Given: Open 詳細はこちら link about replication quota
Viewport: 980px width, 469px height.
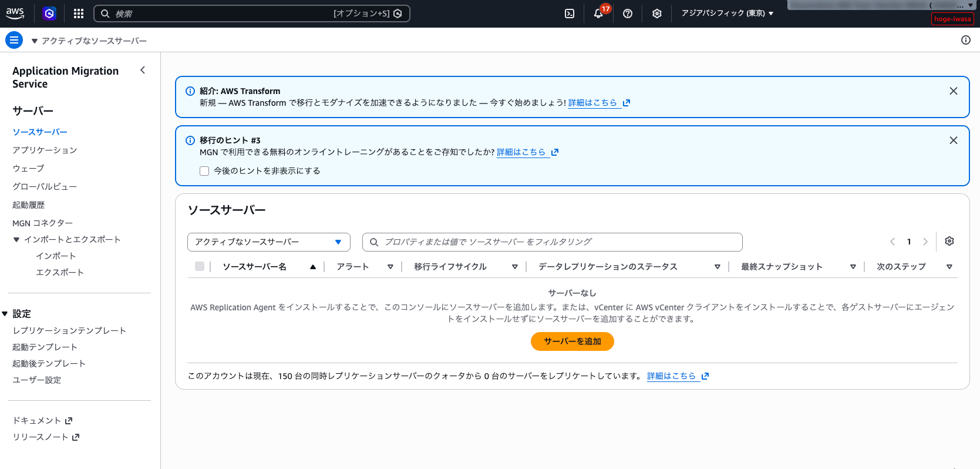Looking at the screenshot, I should (678, 376).
